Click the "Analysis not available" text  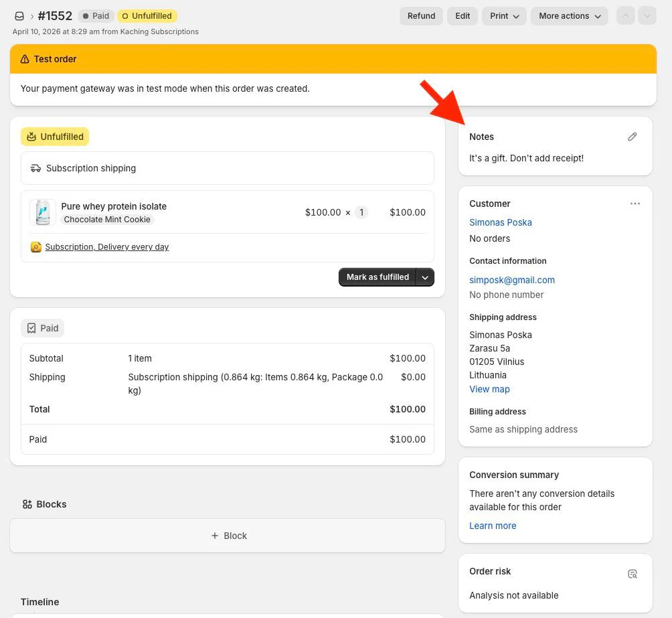[x=514, y=595]
